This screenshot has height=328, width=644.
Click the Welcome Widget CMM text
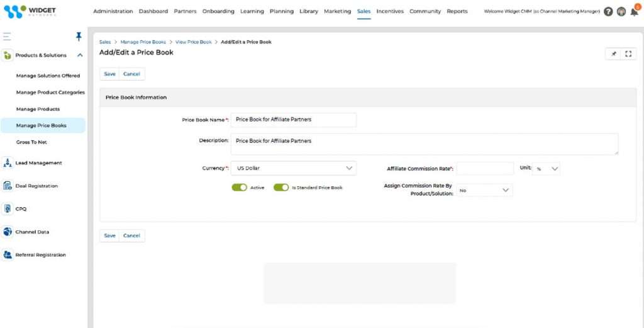541,11
